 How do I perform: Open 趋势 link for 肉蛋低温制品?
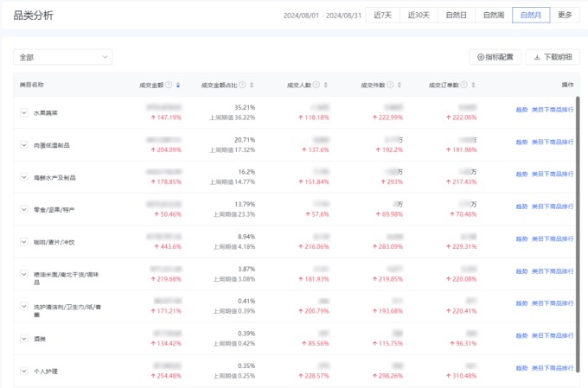click(521, 144)
